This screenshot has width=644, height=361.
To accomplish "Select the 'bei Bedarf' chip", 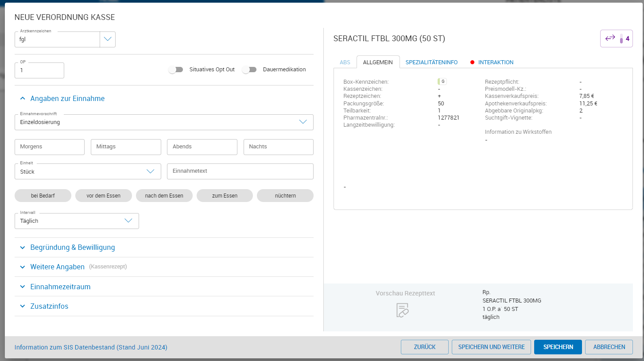I will pos(43,195).
